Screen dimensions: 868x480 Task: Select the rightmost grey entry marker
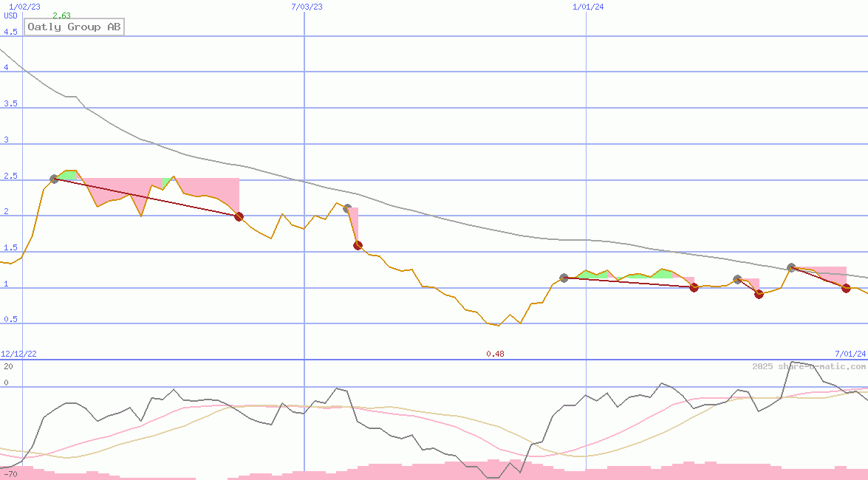pyautogui.click(x=791, y=267)
